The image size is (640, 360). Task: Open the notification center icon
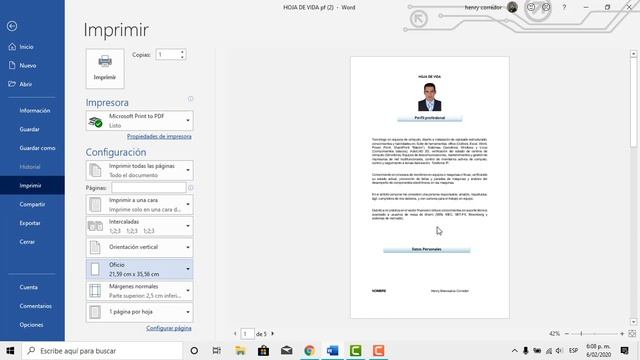(624, 351)
